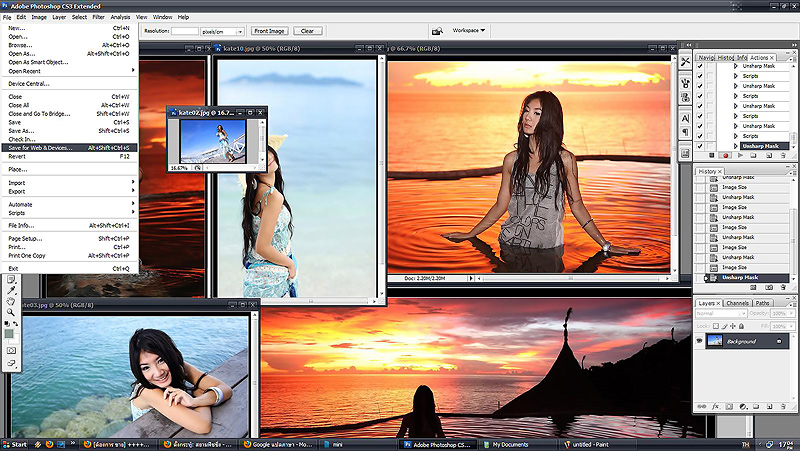Image resolution: width=800 pixels, height=451 pixels.
Task: Toggle Quick Mask mode in toolbox
Action: coord(11,351)
